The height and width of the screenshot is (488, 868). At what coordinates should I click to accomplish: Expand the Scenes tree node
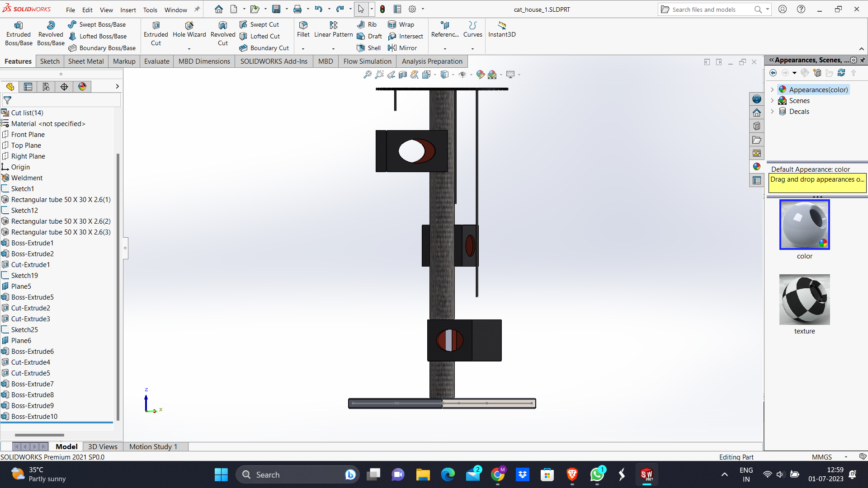point(772,101)
